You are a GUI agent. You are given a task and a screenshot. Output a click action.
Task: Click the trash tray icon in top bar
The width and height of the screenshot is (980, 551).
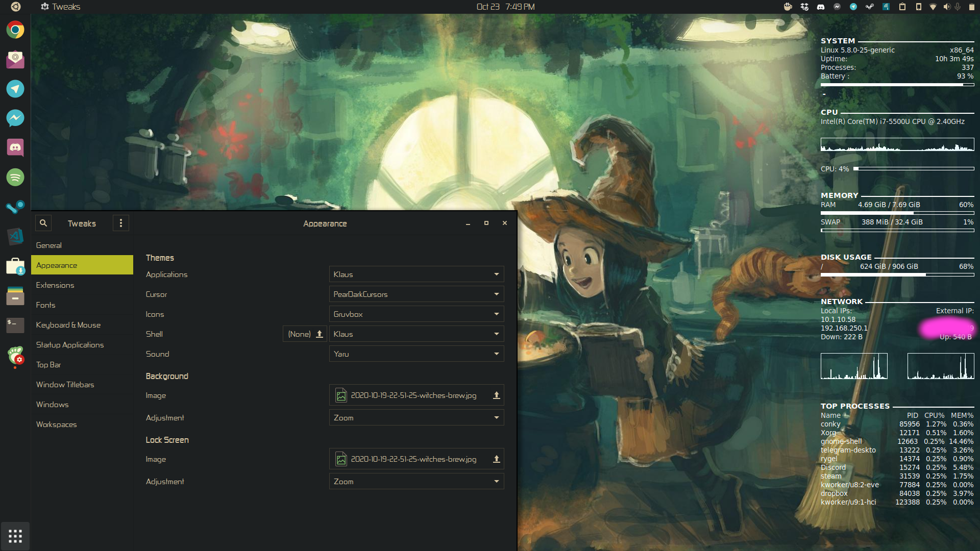click(x=972, y=7)
